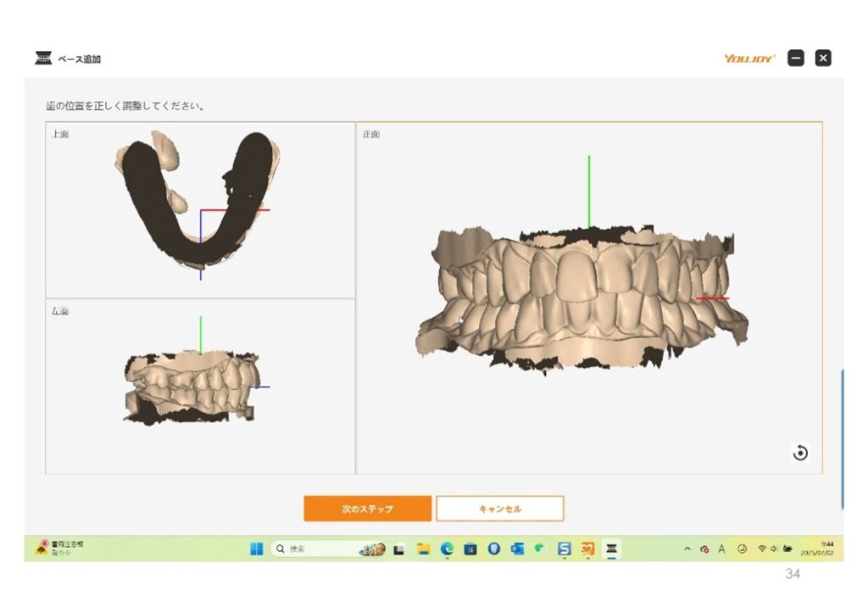Open File Explorer from the taskbar

[423, 549]
